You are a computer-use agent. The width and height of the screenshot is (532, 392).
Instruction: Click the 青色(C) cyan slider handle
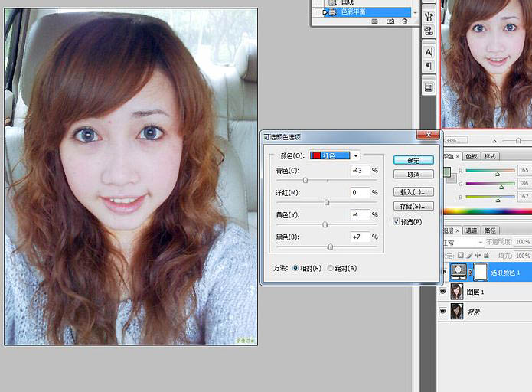click(305, 180)
